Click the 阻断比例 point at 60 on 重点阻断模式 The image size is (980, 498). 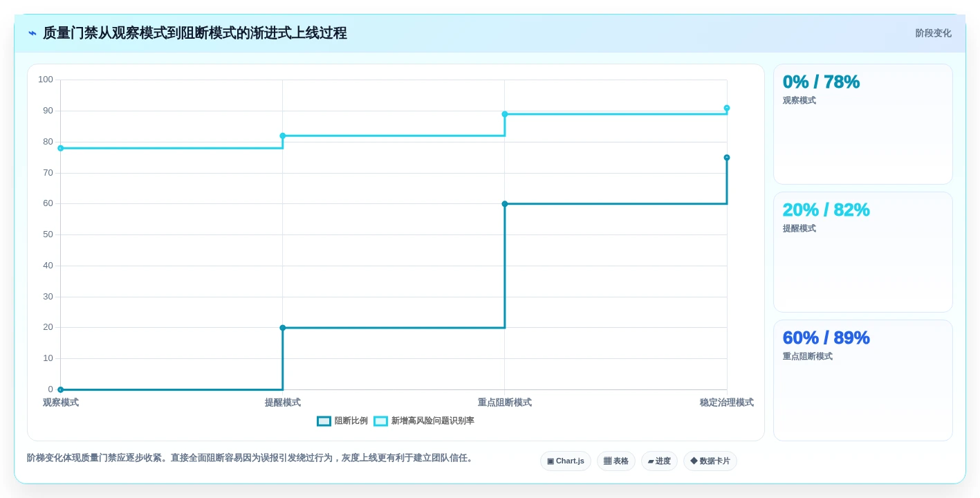click(505, 204)
